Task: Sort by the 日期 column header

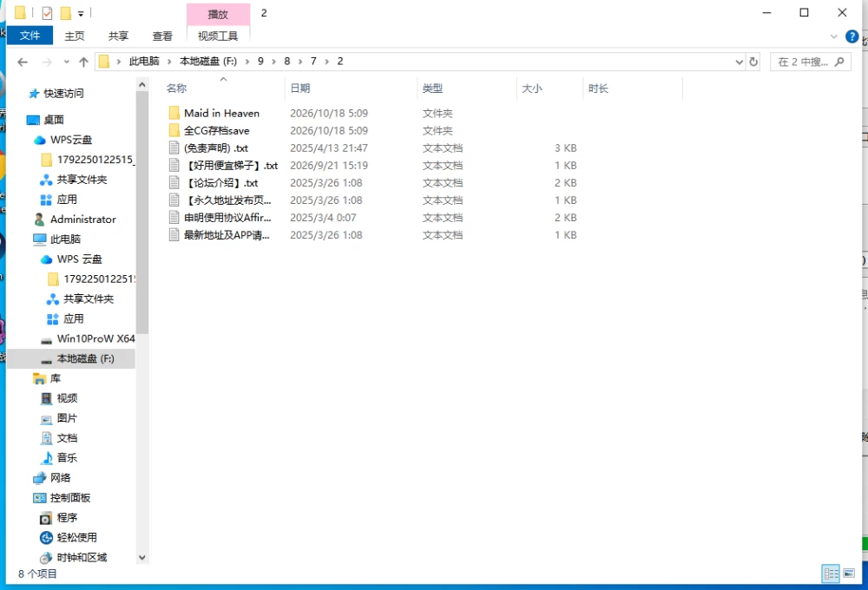Action: click(x=351, y=88)
